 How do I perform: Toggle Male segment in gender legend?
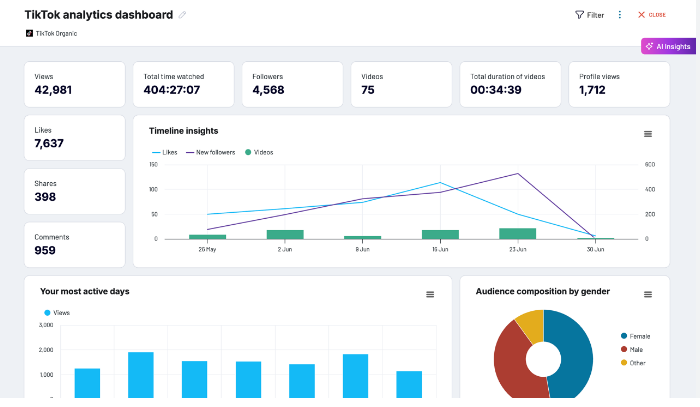click(x=632, y=349)
